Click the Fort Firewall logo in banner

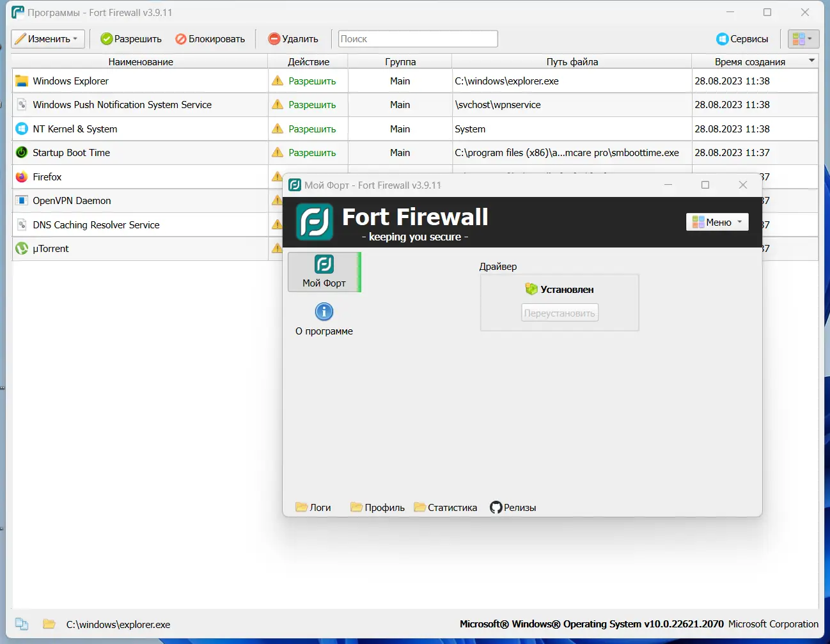point(314,222)
